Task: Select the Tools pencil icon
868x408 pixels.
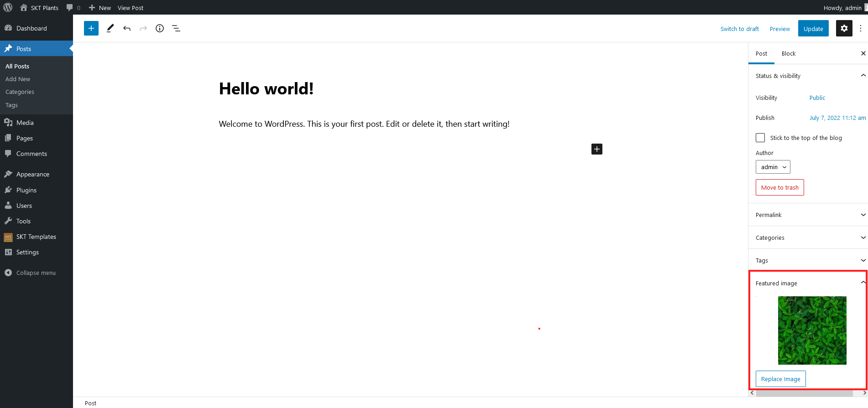Action: click(110, 28)
